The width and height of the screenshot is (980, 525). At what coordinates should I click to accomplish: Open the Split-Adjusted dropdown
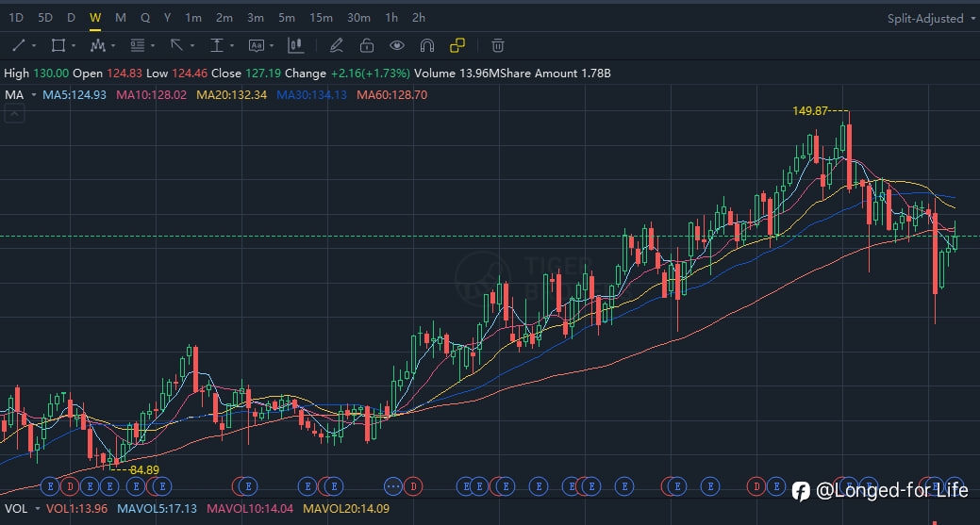click(x=931, y=19)
